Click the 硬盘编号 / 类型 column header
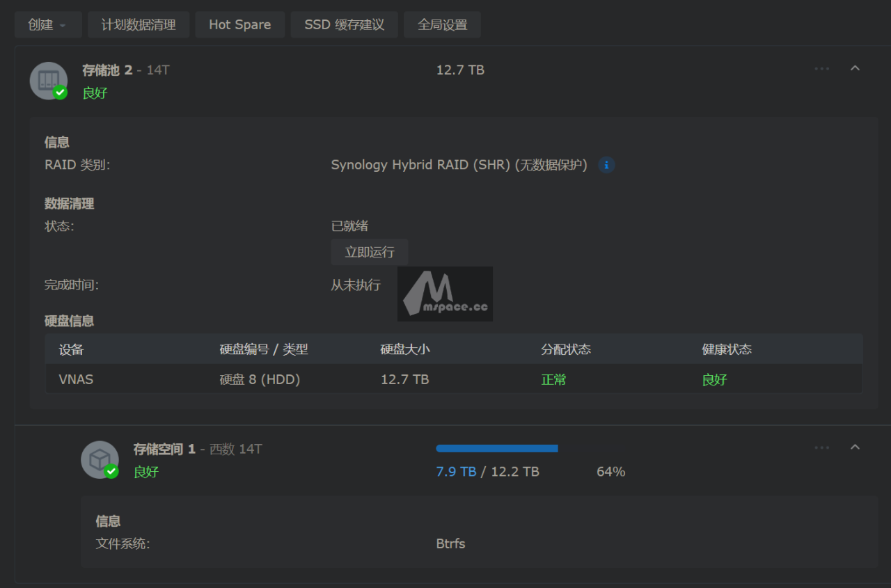 [x=264, y=349]
